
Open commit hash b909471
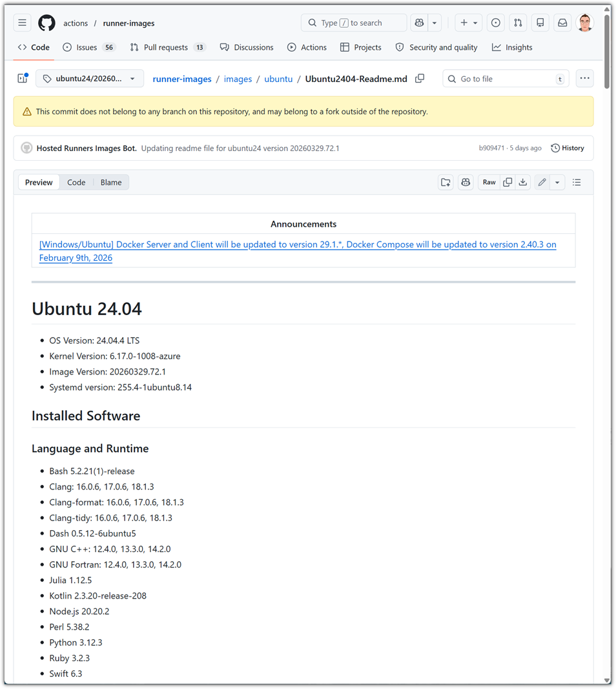491,148
